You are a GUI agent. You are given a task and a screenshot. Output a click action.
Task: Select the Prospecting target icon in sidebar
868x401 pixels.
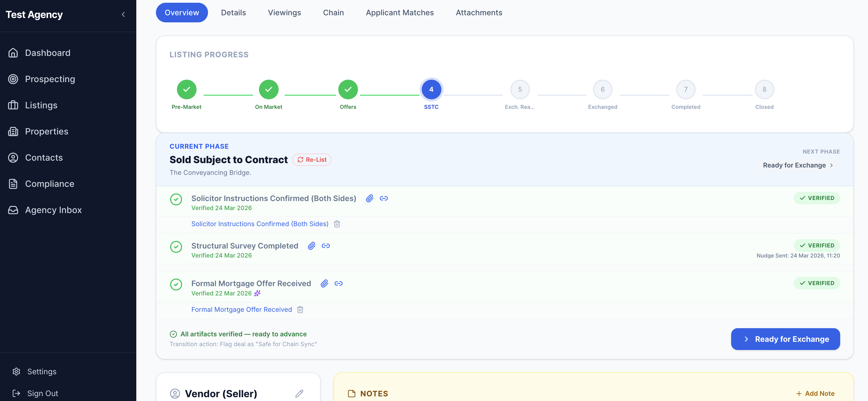[x=13, y=79]
